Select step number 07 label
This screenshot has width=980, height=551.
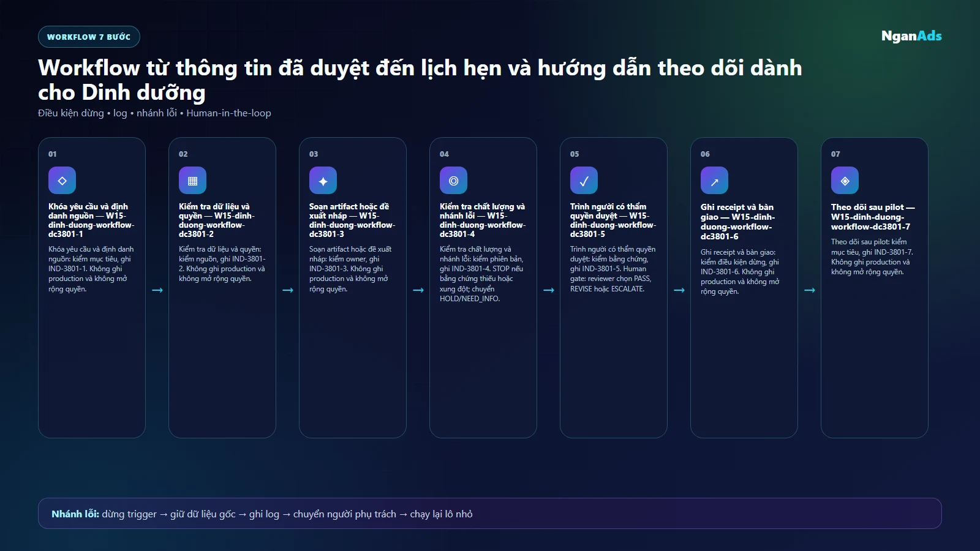coord(835,154)
